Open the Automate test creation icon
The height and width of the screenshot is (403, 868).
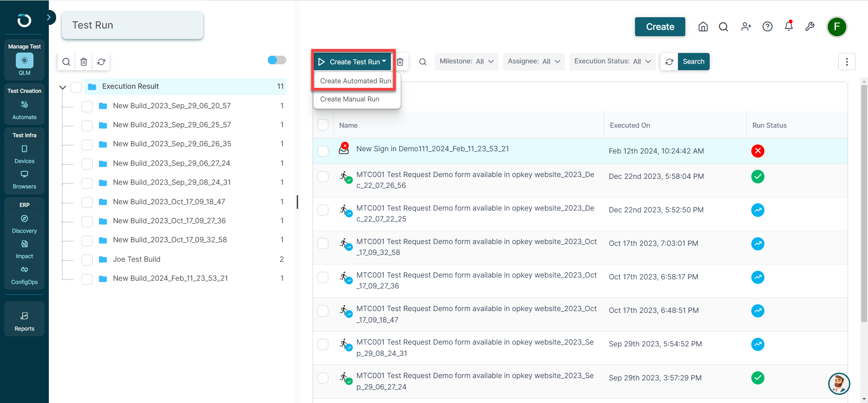tap(24, 105)
